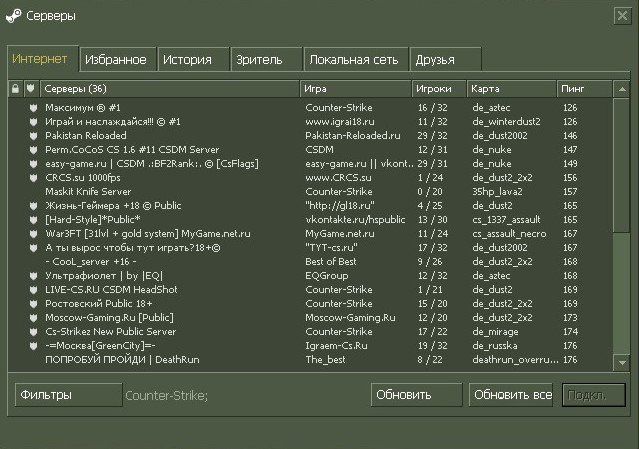Click the Обновить button
The image size is (639, 449).
click(416, 395)
